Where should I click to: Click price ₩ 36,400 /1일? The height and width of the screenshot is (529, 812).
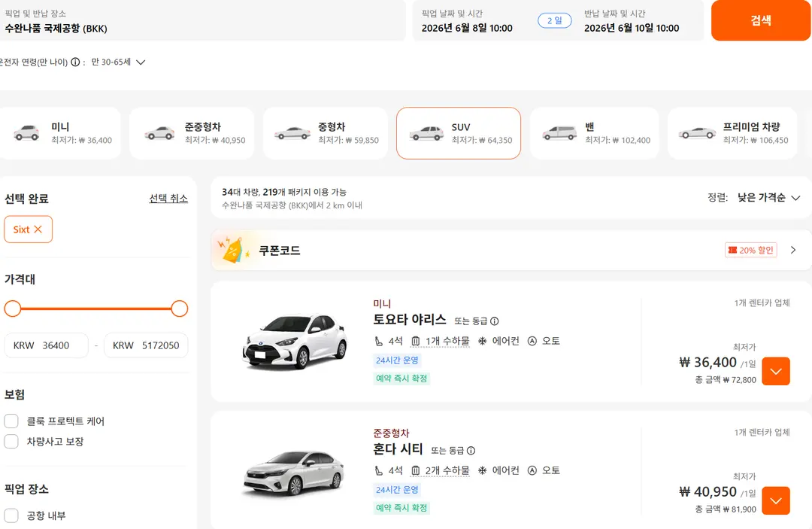point(717,362)
